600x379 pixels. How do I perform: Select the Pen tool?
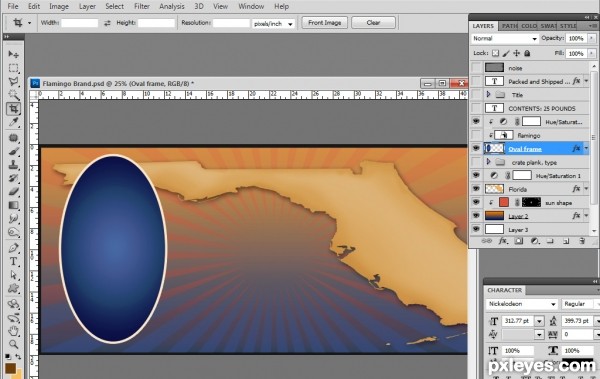pyautogui.click(x=13, y=248)
